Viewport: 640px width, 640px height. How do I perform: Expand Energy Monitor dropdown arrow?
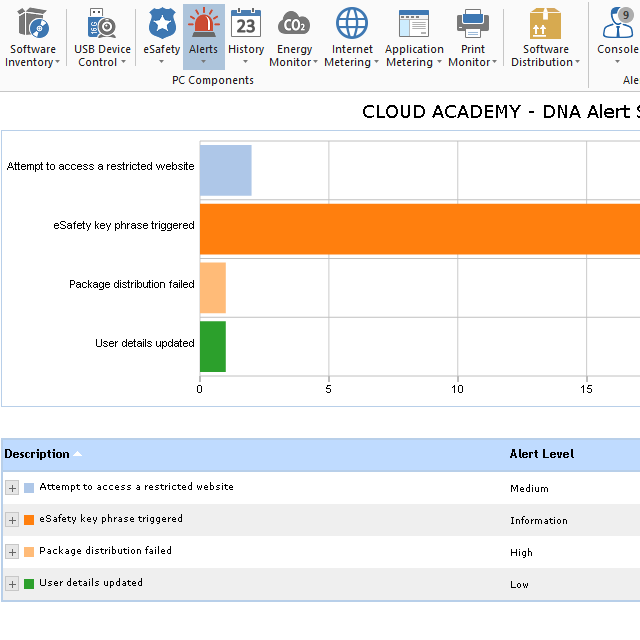pos(316,62)
